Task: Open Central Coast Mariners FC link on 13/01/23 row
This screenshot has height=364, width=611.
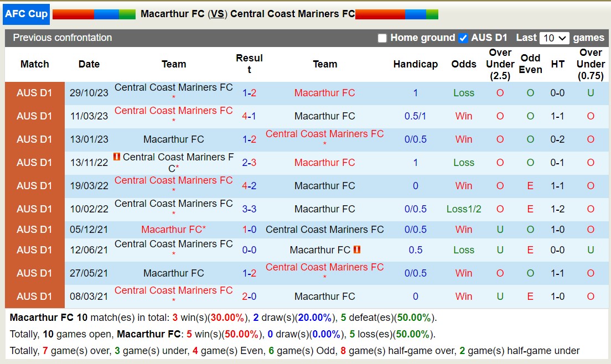Action: pyautogui.click(x=324, y=133)
